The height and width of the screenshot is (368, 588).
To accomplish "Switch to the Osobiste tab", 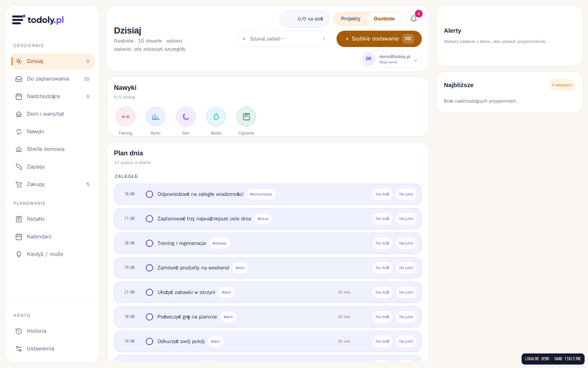I will pyautogui.click(x=384, y=19).
